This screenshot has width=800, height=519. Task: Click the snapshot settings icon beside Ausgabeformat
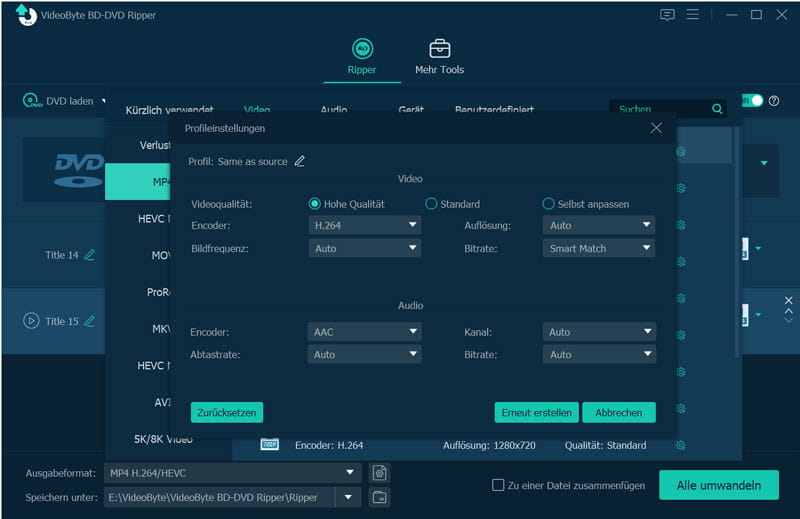[x=379, y=473]
